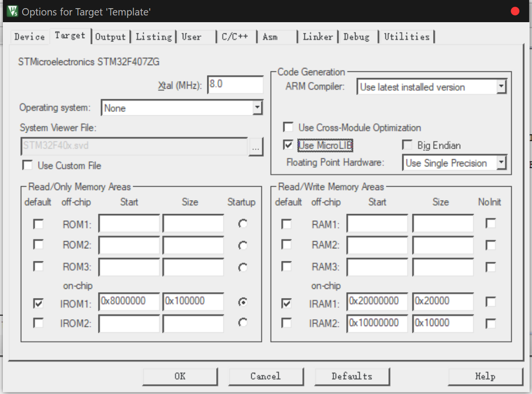Open Help for target options
This screenshot has height=394, width=532.
[485, 376]
